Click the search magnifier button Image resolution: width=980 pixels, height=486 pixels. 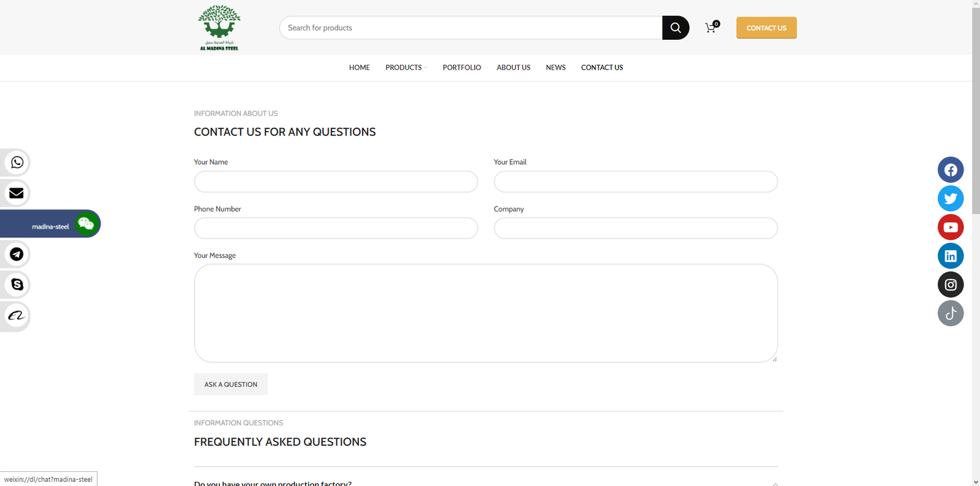[675, 28]
